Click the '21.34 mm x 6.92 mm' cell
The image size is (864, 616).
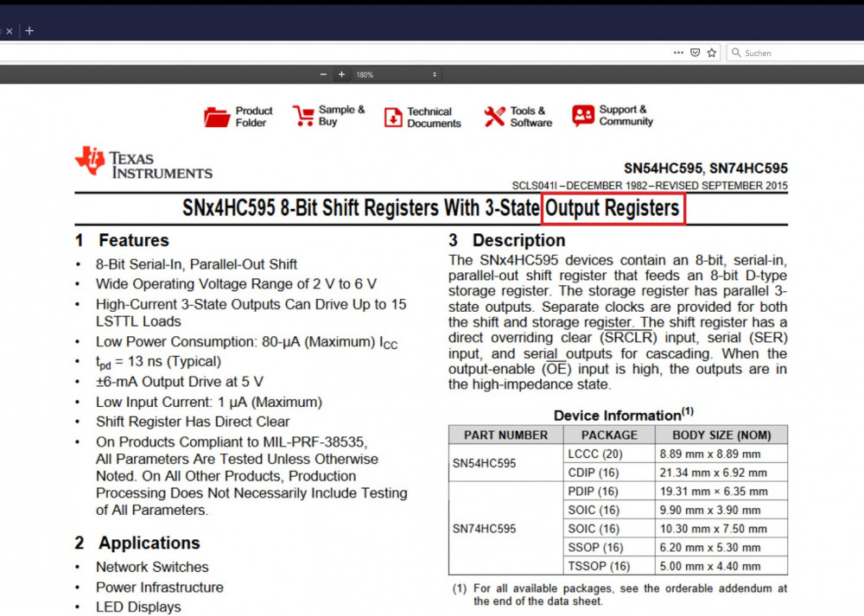(721, 473)
